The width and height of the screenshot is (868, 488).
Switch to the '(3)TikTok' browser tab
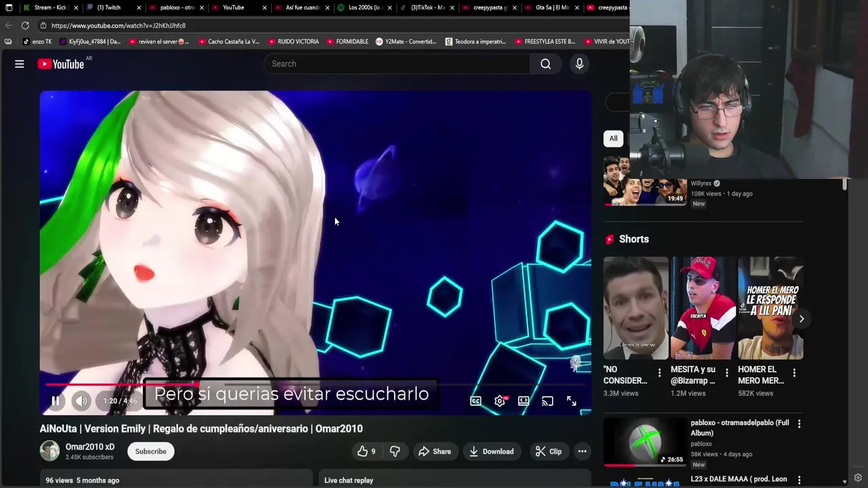(427, 7)
